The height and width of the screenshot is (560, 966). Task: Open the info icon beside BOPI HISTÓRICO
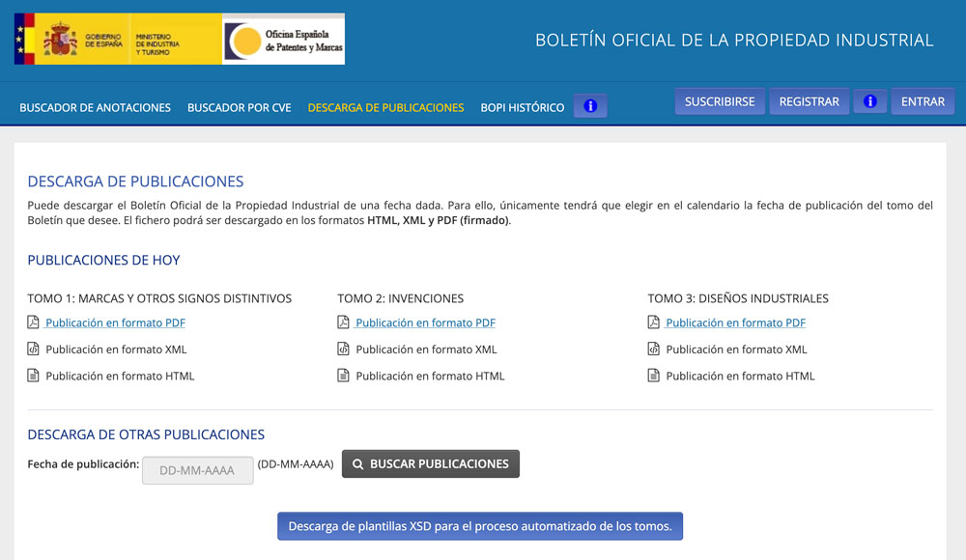coord(590,106)
